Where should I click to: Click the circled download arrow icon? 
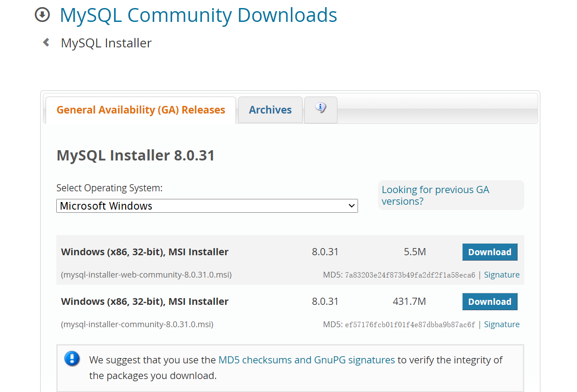point(42,15)
